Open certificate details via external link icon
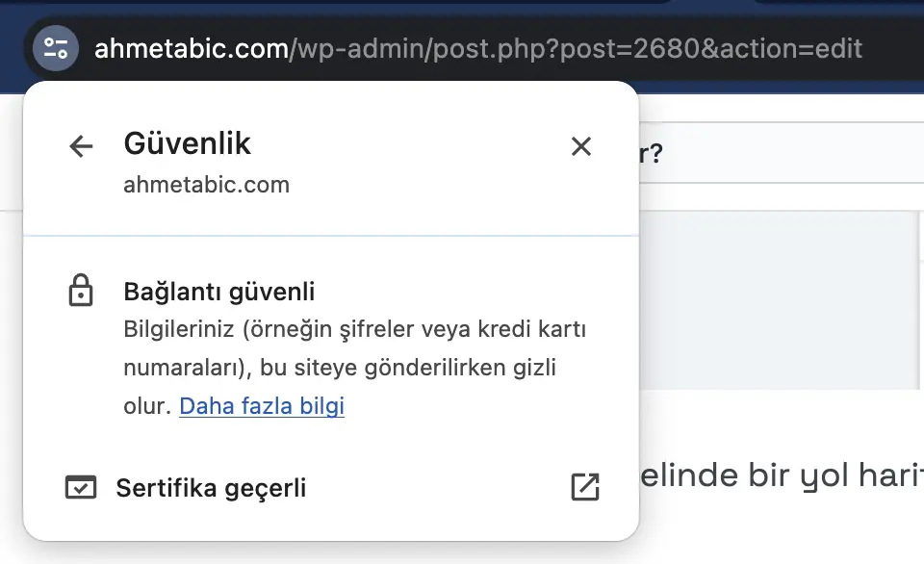 (585, 487)
